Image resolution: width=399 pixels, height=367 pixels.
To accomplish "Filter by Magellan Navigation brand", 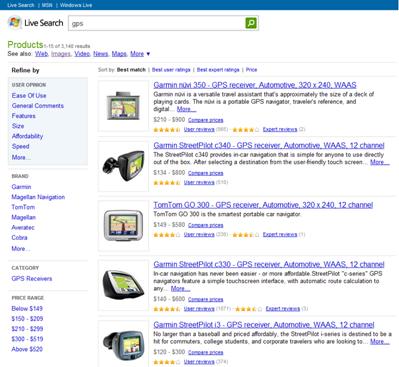I will [x=38, y=197].
